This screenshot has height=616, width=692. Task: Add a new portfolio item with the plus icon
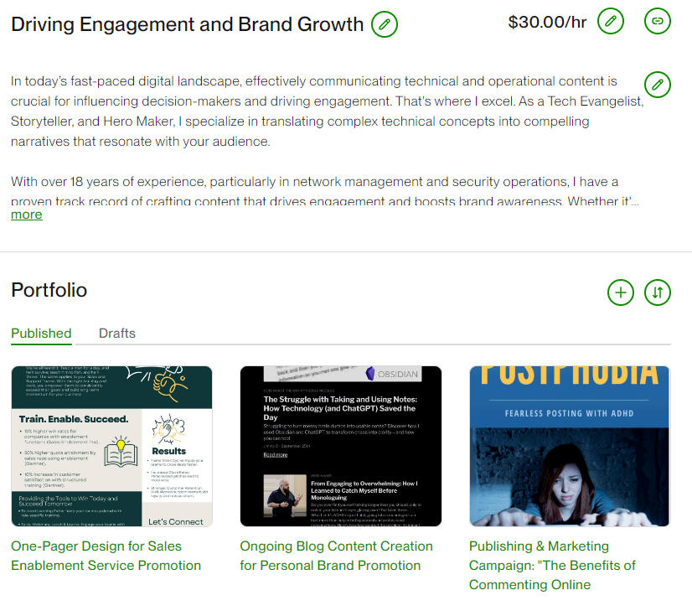621,292
